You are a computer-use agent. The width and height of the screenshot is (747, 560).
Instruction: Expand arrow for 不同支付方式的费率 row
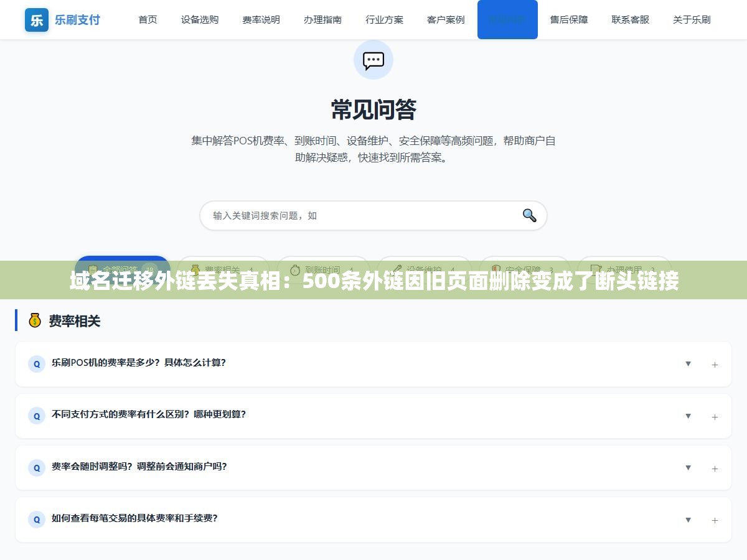tap(688, 416)
